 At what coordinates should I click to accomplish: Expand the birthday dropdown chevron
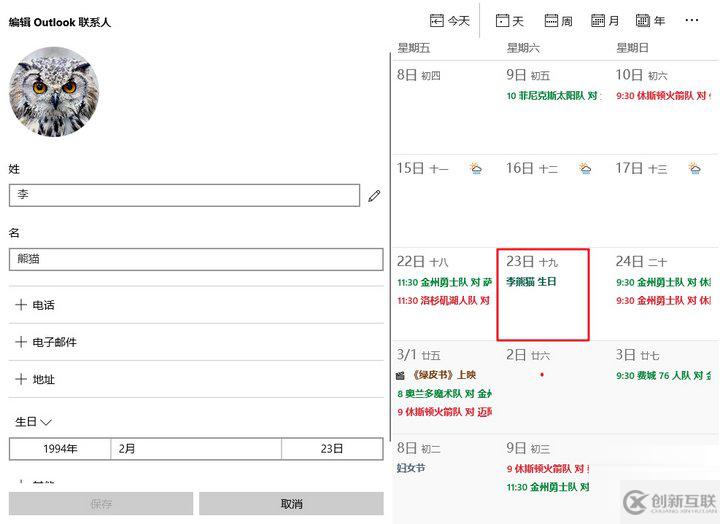pyautogui.click(x=46, y=422)
